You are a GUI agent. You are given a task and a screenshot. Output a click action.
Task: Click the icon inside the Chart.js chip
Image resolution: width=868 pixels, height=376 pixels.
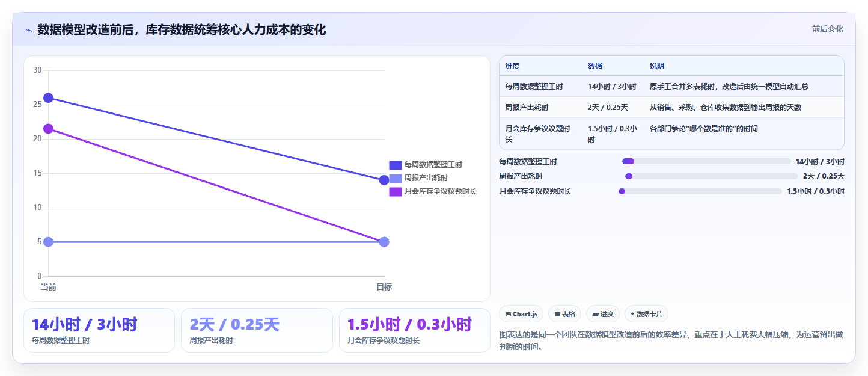[509, 314]
